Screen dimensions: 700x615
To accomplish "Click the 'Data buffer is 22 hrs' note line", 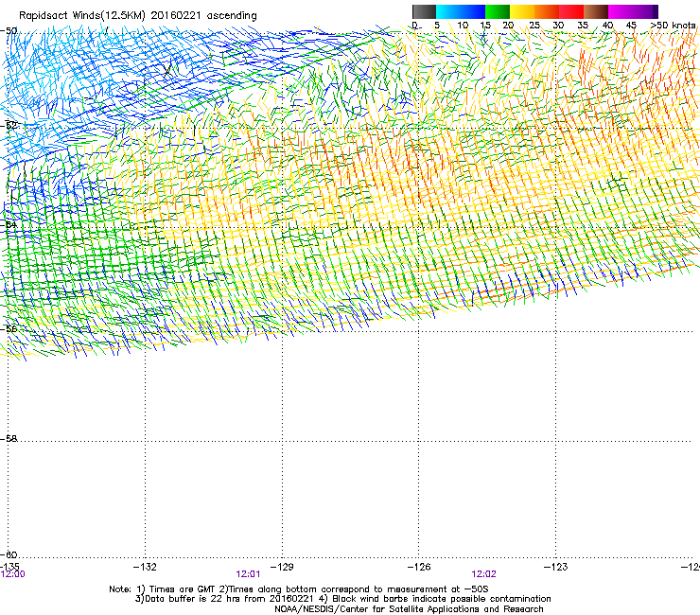I will coord(342,599).
